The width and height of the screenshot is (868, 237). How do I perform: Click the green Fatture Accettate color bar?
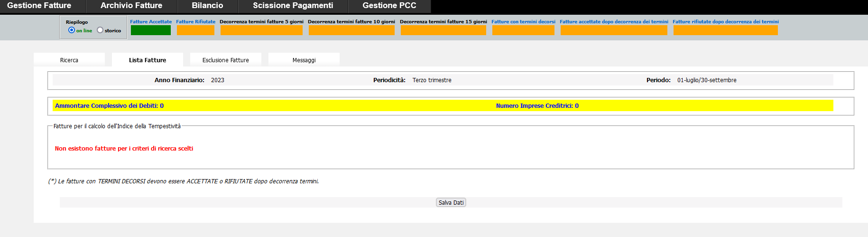(151, 30)
